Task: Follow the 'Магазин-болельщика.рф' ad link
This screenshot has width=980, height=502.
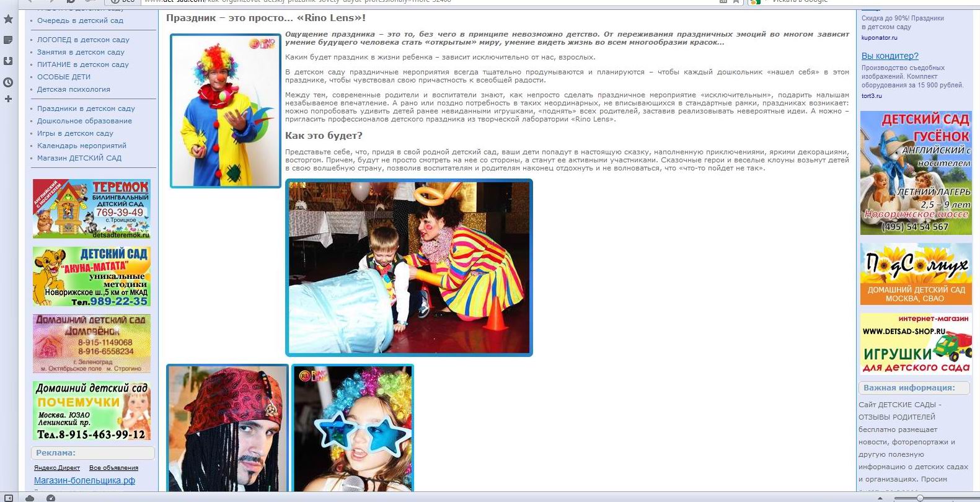Action: pos(84,480)
